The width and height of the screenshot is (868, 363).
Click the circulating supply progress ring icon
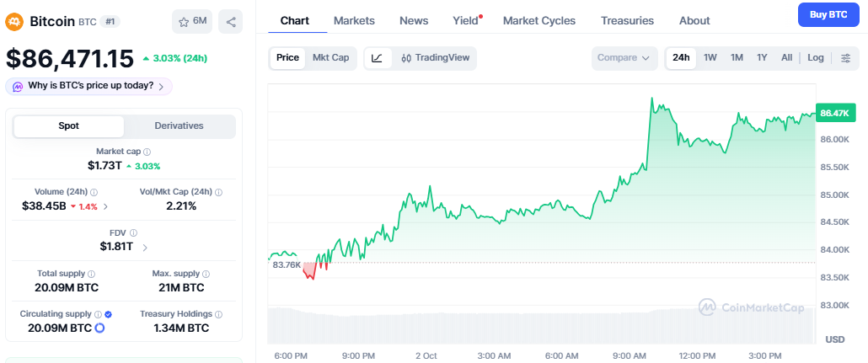tap(100, 328)
